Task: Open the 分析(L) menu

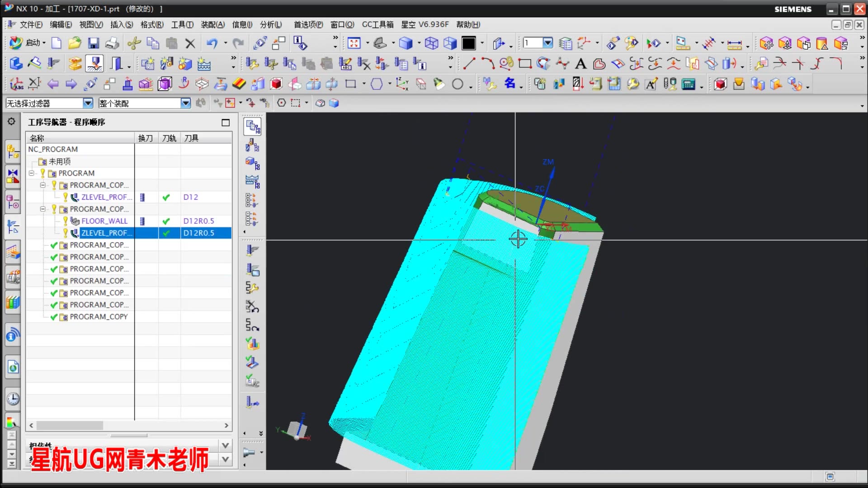Action: click(x=270, y=24)
